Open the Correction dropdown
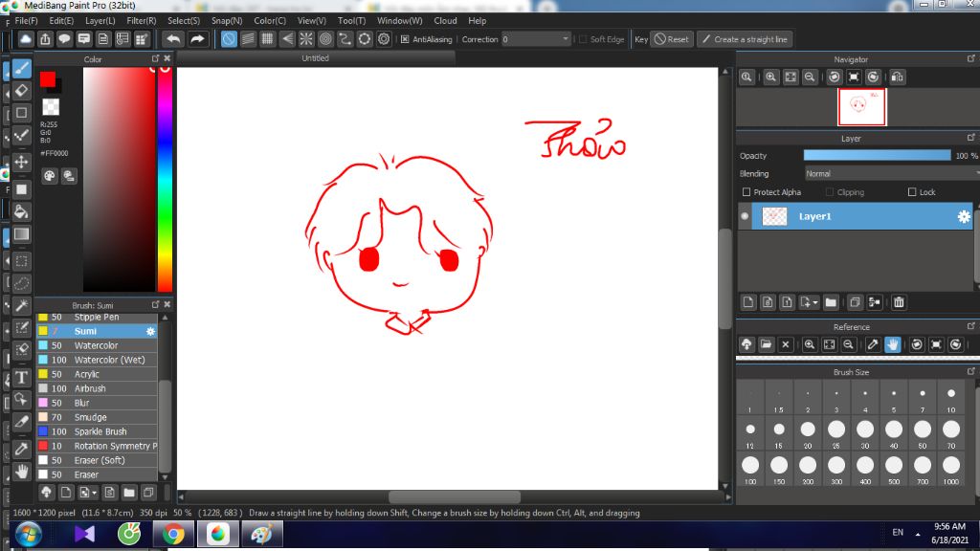 tap(536, 39)
